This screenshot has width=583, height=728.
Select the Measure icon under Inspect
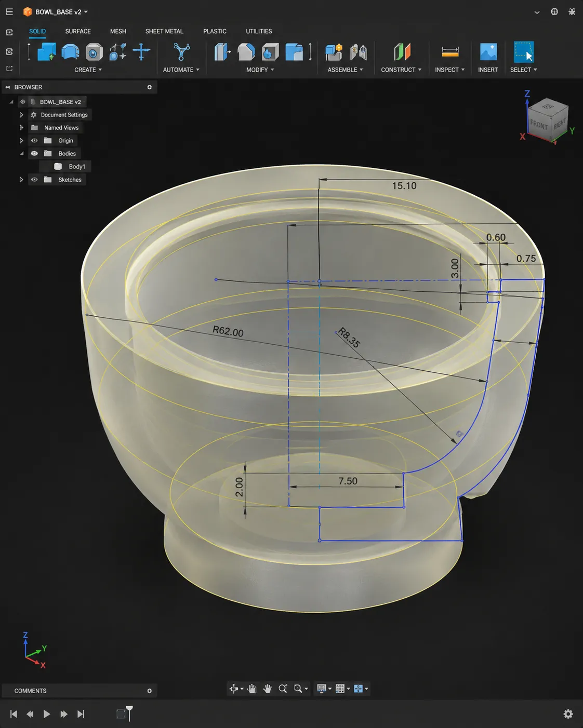450,52
